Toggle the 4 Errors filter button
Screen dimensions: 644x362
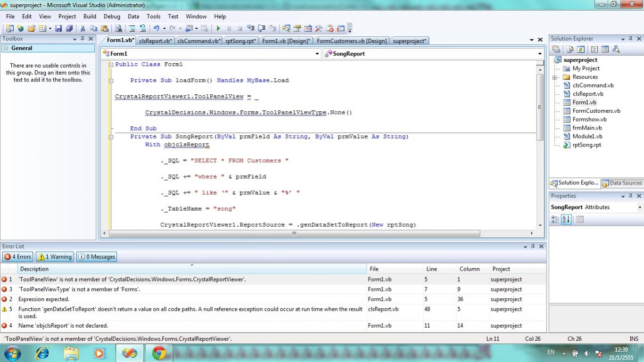click(17, 257)
